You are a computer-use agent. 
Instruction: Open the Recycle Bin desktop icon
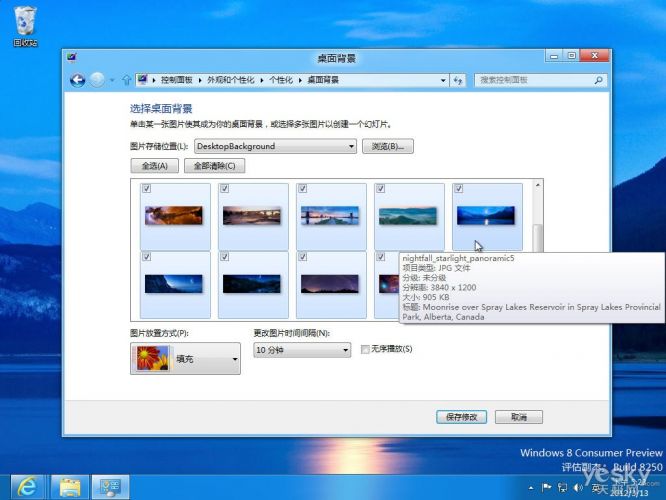coord(25,24)
